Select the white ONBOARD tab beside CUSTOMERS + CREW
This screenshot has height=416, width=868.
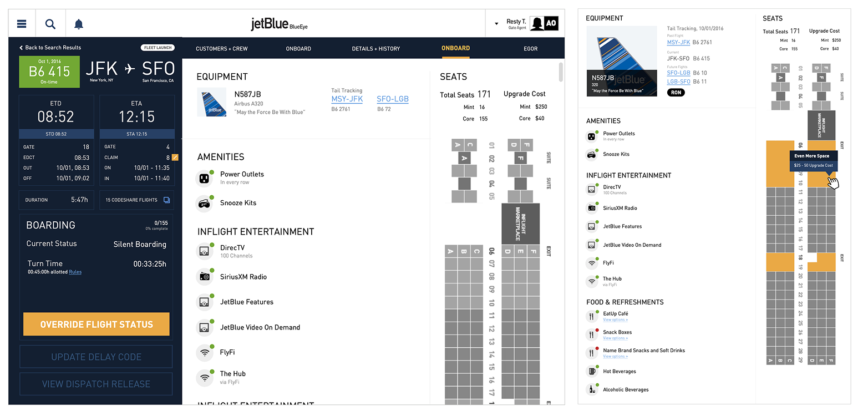[298, 49]
